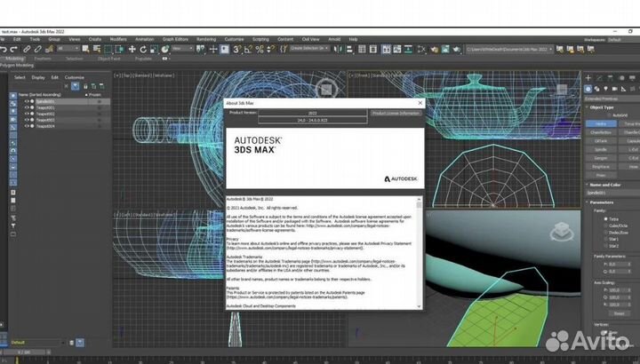The image size is (640, 364).
Task: Open the Modifiers menu
Action: (118, 39)
